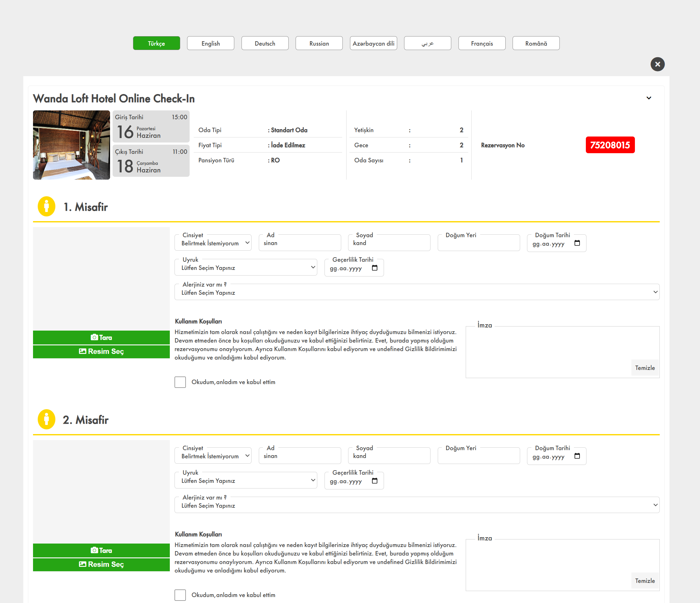
Task: Click the İmza signature area of 2. Misafir
Action: [x=562, y=565]
